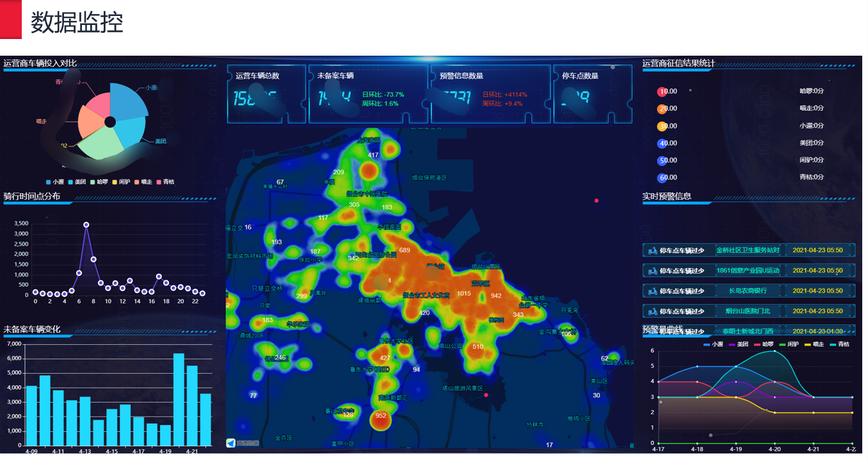
Task: Hide 闲驴 series in pie chart legend
Action: (121, 182)
